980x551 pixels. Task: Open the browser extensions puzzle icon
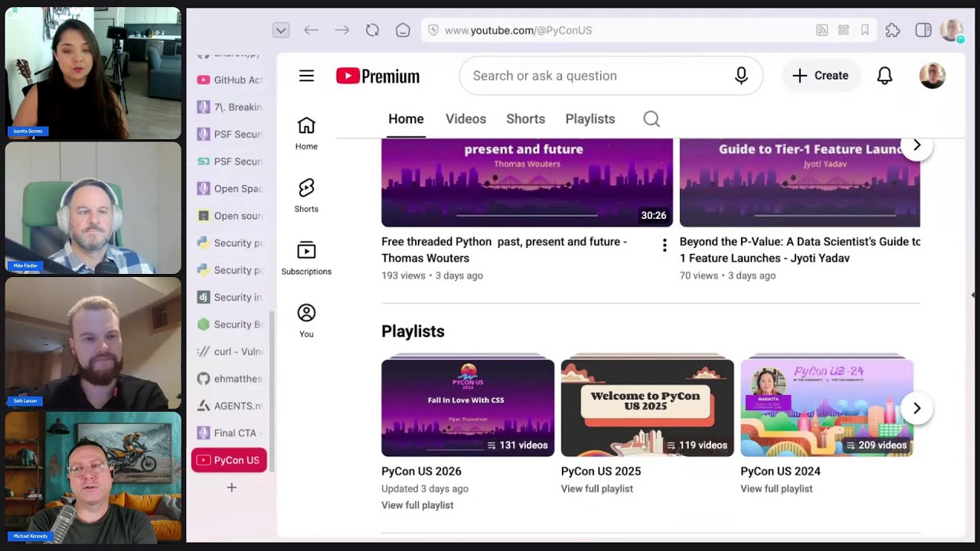(893, 30)
